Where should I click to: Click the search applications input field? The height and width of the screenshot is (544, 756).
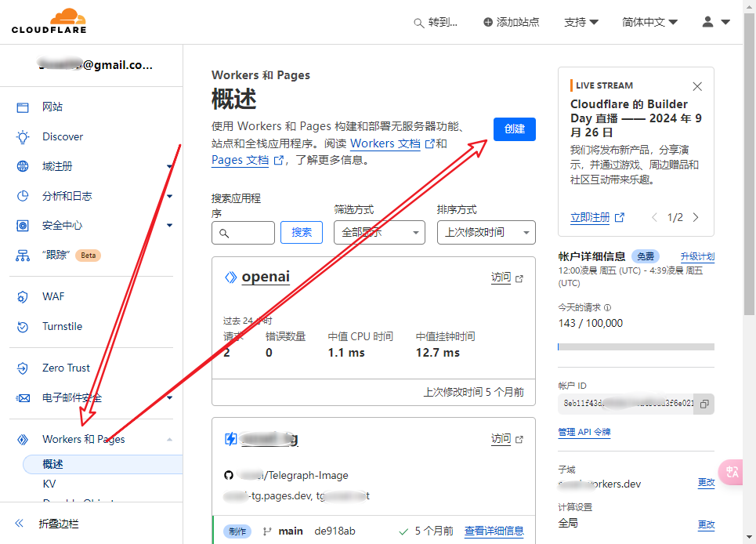(243, 233)
